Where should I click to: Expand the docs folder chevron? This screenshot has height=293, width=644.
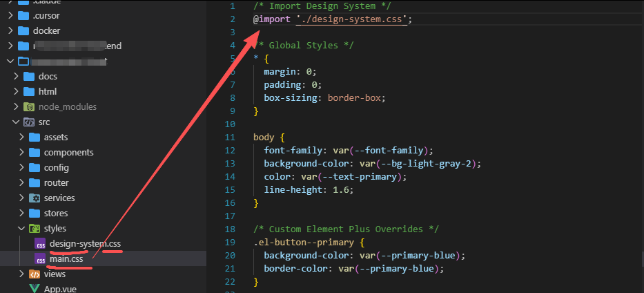pyautogui.click(x=16, y=77)
